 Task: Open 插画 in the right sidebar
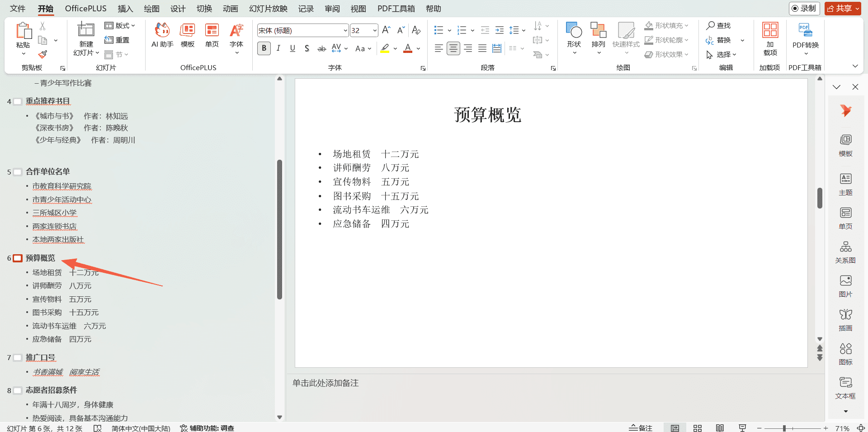click(x=845, y=320)
